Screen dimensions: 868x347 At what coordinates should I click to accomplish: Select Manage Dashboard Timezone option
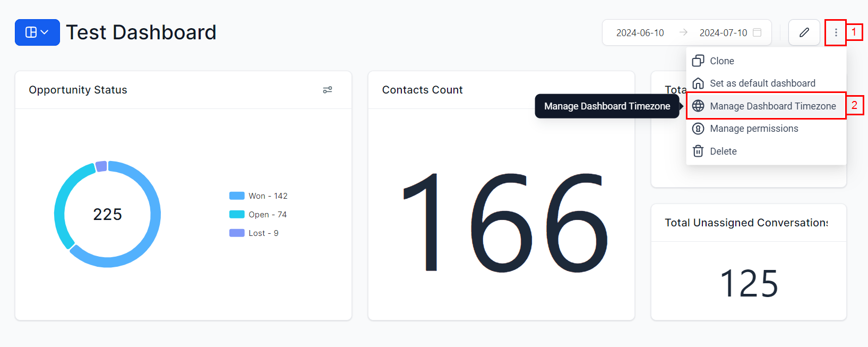pyautogui.click(x=766, y=106)
